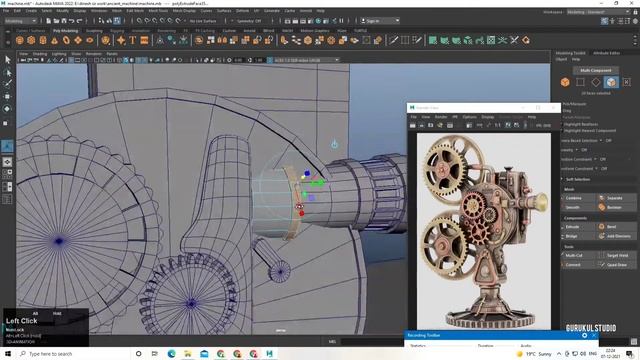This screenshot has height=360, width=640.
Task: Click the rendered projector image in Render View
Action: (x=484, y=231)
